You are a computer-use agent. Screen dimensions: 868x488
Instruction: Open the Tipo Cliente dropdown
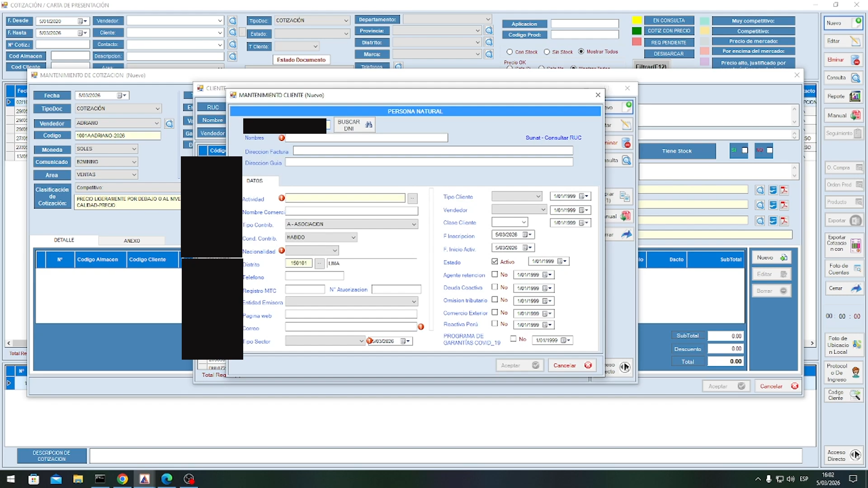[x=517, y=196]
